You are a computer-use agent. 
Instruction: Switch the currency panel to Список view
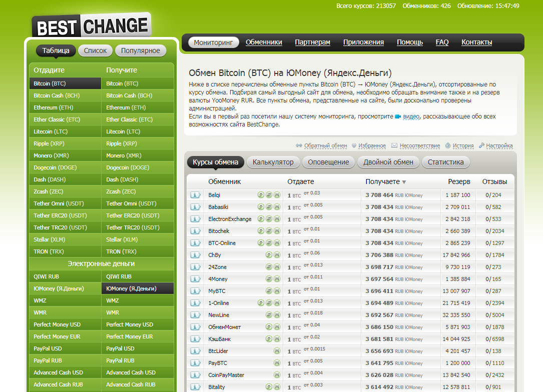click(x=95, y=50)
